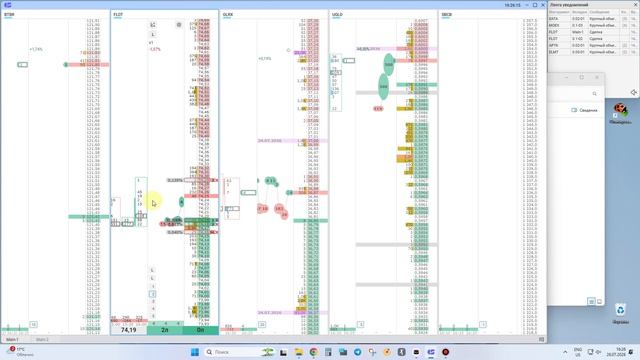Click the 74,19 price field in FLOT panel

coord(129,330)
